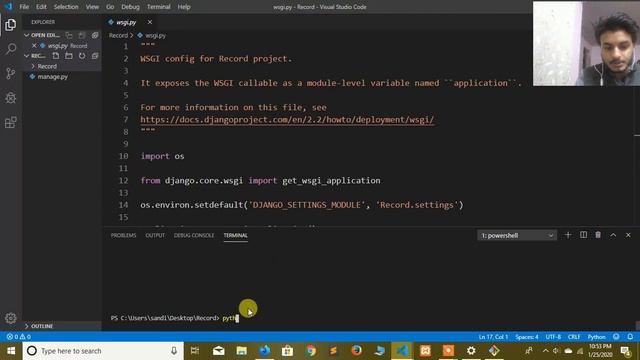This screenshot has height=360, width=640.
Task: Open the powershell terminal selector dropdown
Action: (x=517, y=236)
